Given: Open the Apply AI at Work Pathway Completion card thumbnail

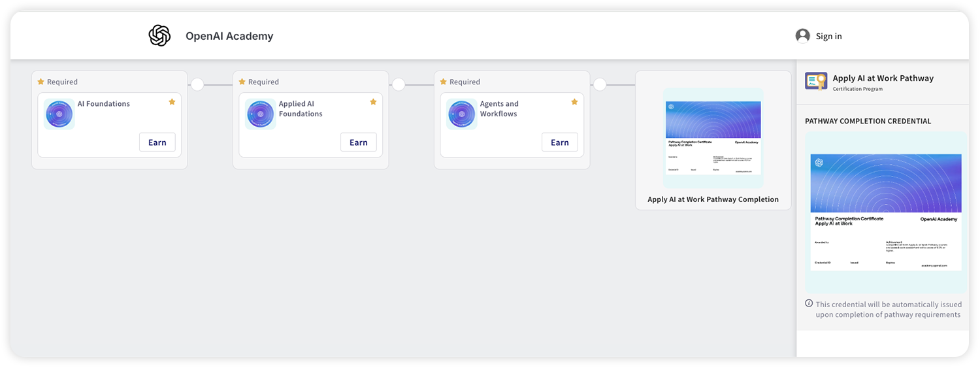Looking at the screenshot, I should click(x=713, y=138).
